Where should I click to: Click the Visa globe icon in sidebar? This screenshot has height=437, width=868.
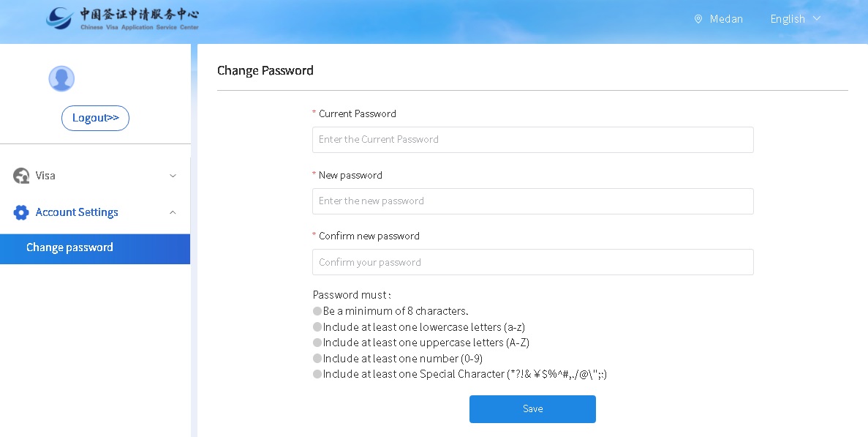click(21, 176)
